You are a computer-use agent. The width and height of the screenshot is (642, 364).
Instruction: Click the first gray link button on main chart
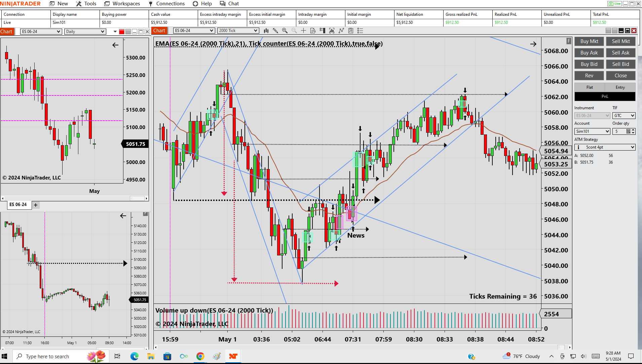click(608, 31)
